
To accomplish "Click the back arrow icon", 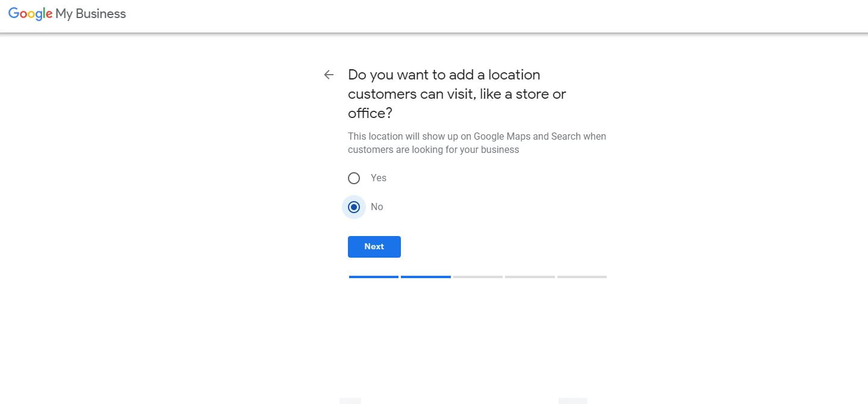I will [328, 74].
